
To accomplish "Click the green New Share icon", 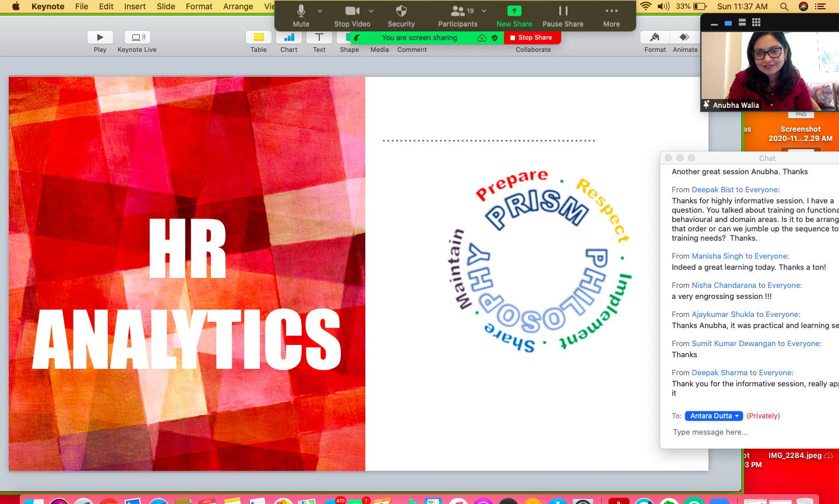I will [x=514, y=12].
